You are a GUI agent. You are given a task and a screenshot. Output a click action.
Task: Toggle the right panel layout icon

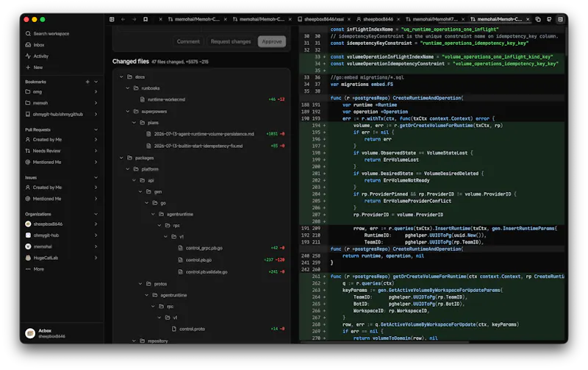[560, 19]
